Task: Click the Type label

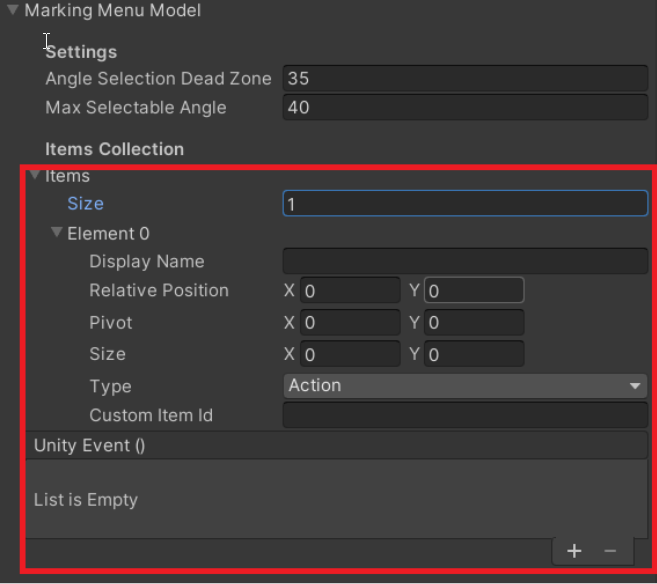Action: [x=110, y=386]
